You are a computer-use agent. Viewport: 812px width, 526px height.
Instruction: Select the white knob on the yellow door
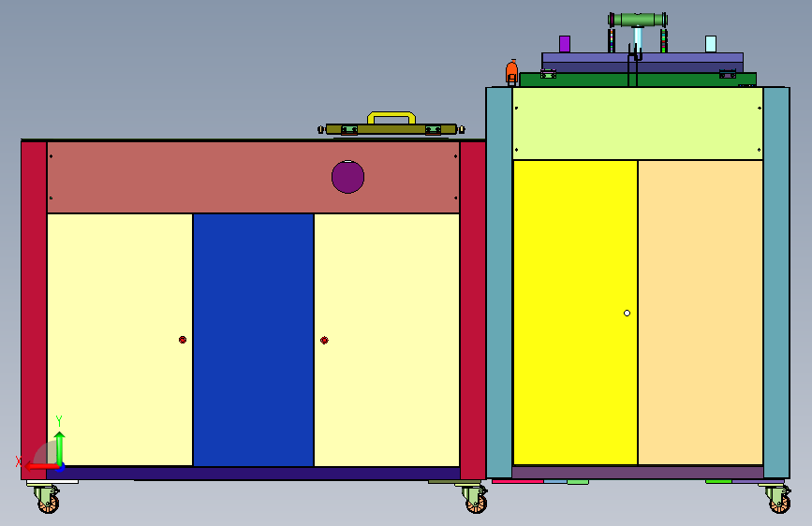tap(627, 313)
